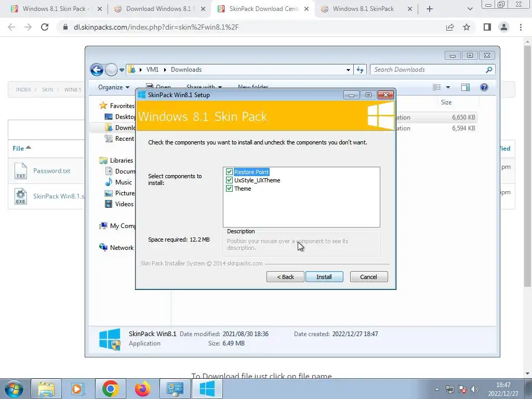The height and width of the screenshot is (399, 532).
Task: Open Chrome three-dot menu
Action: point(521,27)
